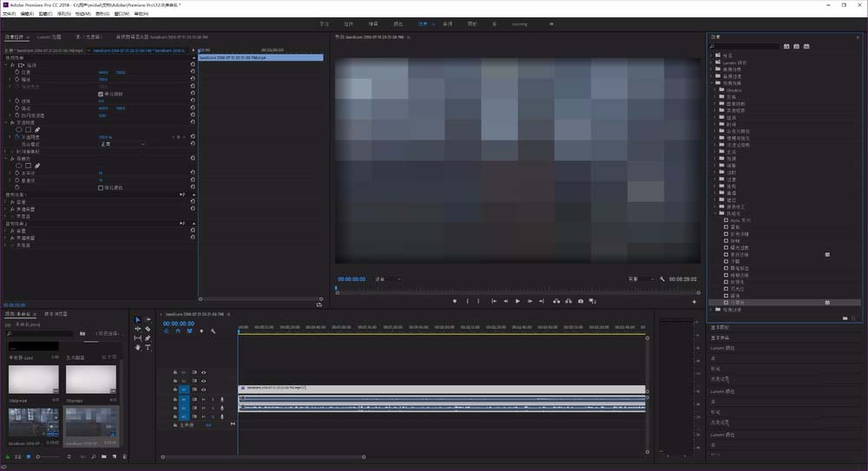Reset the Position parameter
The height and width of the screenshot is (471, 868).
click(193, 72)
